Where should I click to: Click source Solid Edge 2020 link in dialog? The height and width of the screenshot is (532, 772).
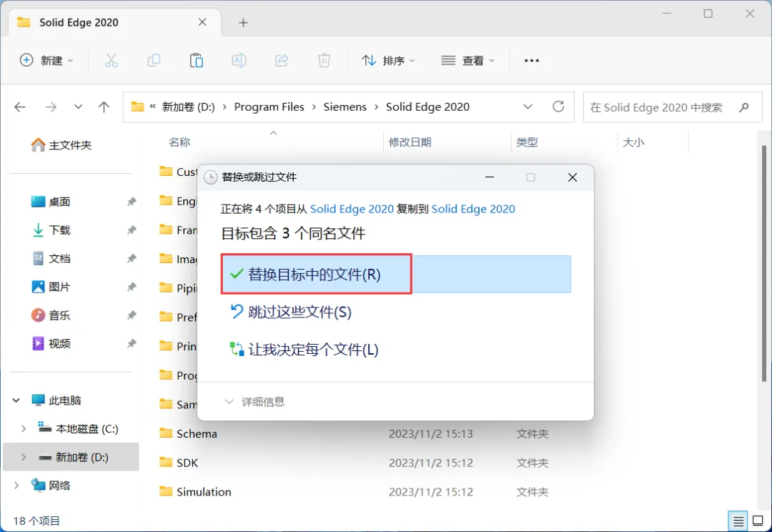352,209
